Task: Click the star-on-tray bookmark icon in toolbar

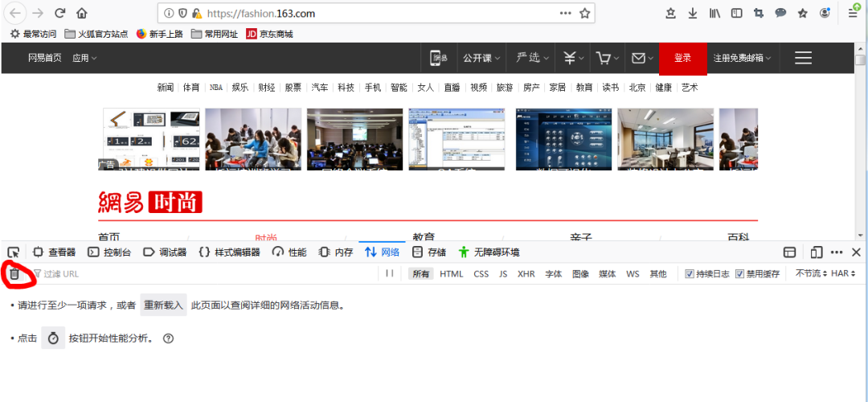Action: (671, 14)
